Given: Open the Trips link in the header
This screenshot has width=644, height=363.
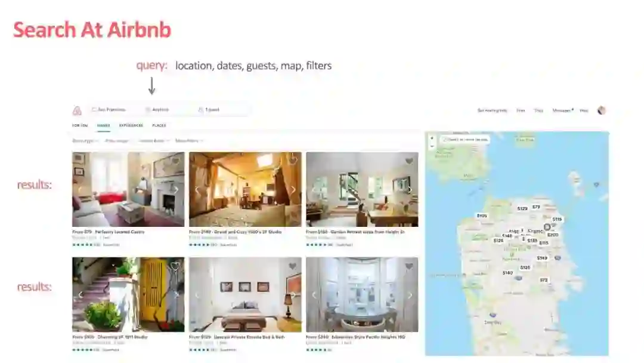Looking at the screenshot, I should [538, 110].
